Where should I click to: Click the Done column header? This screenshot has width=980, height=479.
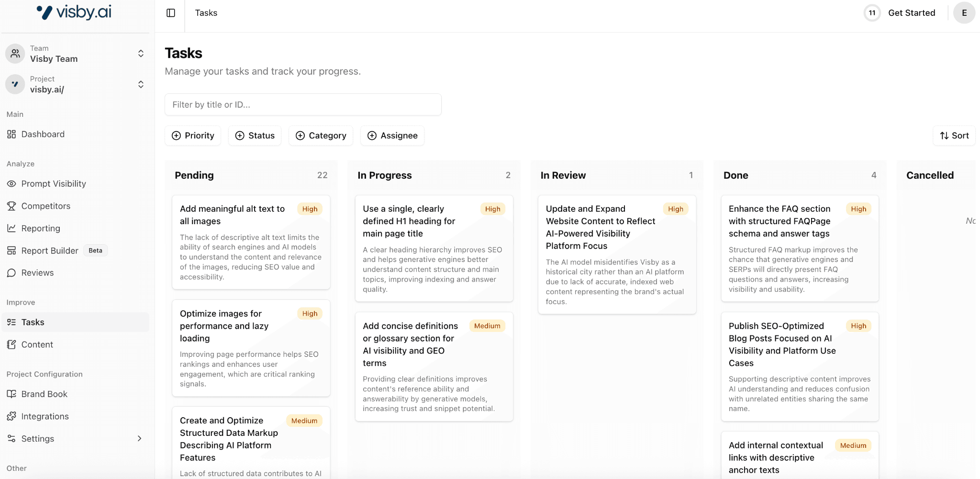736,175
